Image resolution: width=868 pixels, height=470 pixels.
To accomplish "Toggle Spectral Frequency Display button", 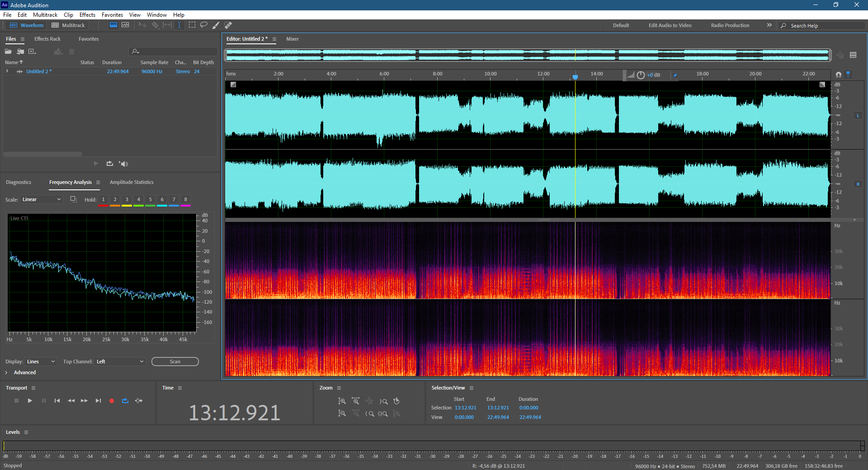I will click(113, 25).
